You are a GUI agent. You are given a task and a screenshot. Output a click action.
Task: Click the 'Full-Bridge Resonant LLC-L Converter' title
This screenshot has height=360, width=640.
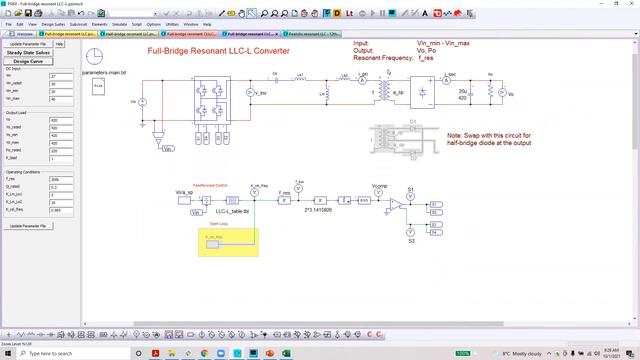point(218,51)
